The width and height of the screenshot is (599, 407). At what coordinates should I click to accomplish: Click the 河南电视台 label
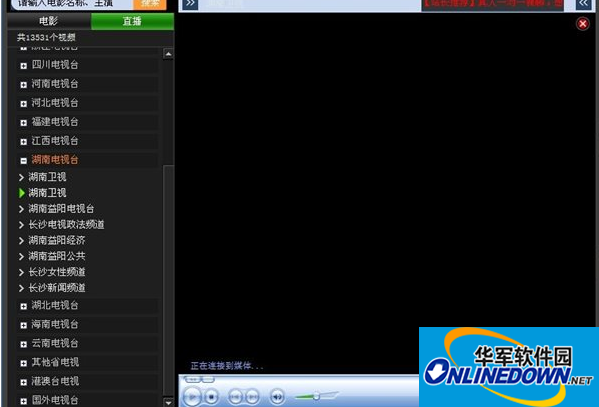coord(55,84)
